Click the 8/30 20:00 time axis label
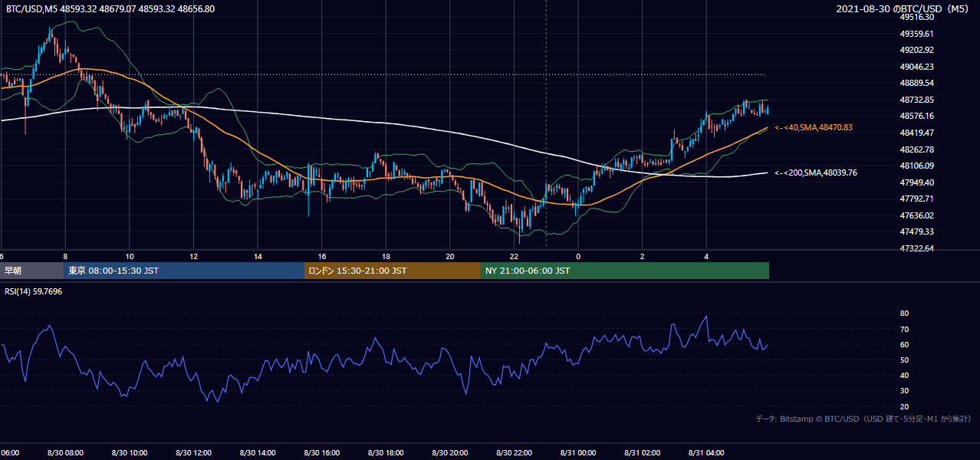This screenshot has height=460, width=980. [x=449, y=453]
